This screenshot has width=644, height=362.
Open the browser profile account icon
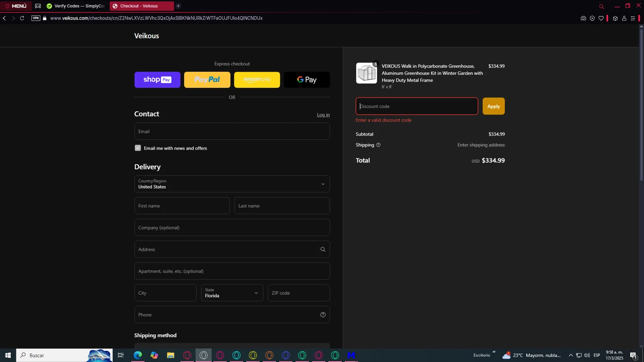pyautogui.click(x=624, y=18)
